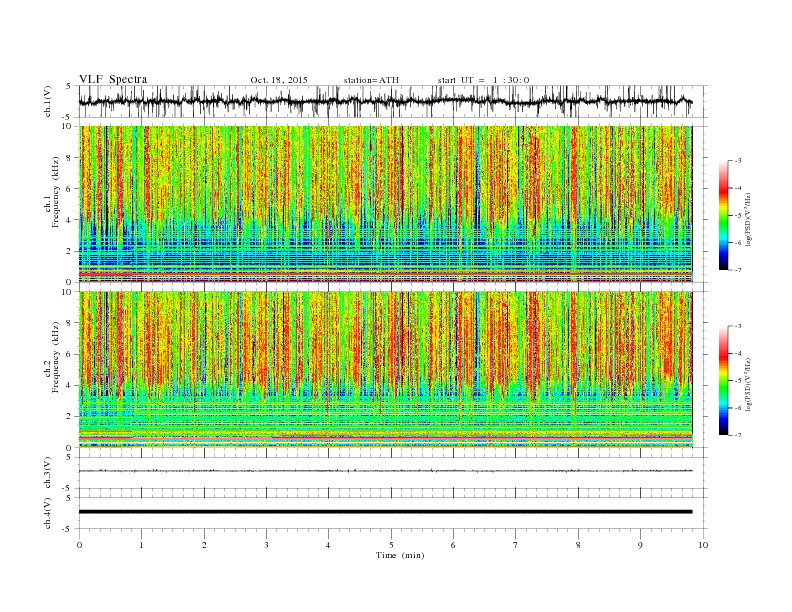This screenshot has width=792, height=612.
Task: Click inside the ch.2 spectrogram panel
Action: (x=385, y=369)
